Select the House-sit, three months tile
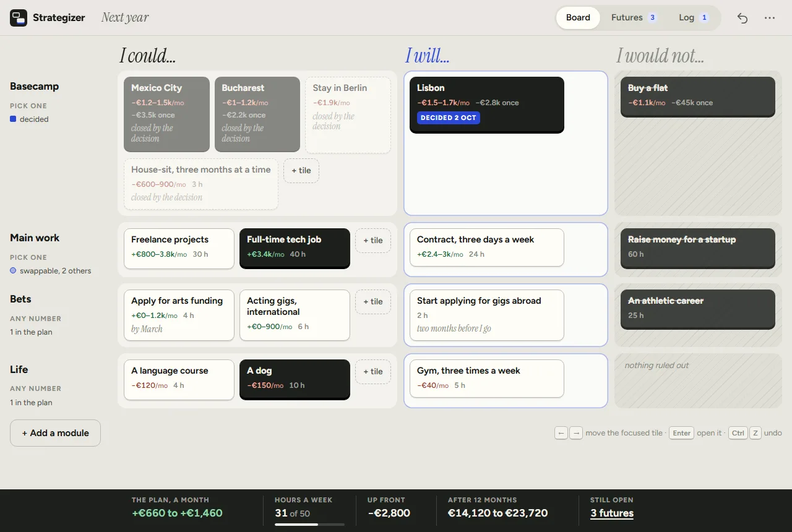Image resolution: width=792 pixels, height=532 pixels. [201, 184]
